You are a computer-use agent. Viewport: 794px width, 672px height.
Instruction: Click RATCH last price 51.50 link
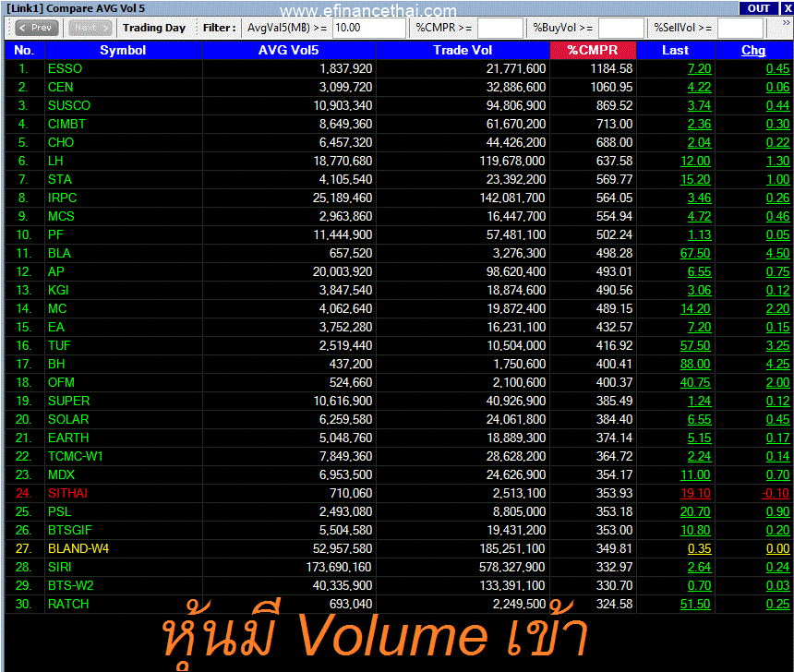pyautogui.click(x=696, y=604)
